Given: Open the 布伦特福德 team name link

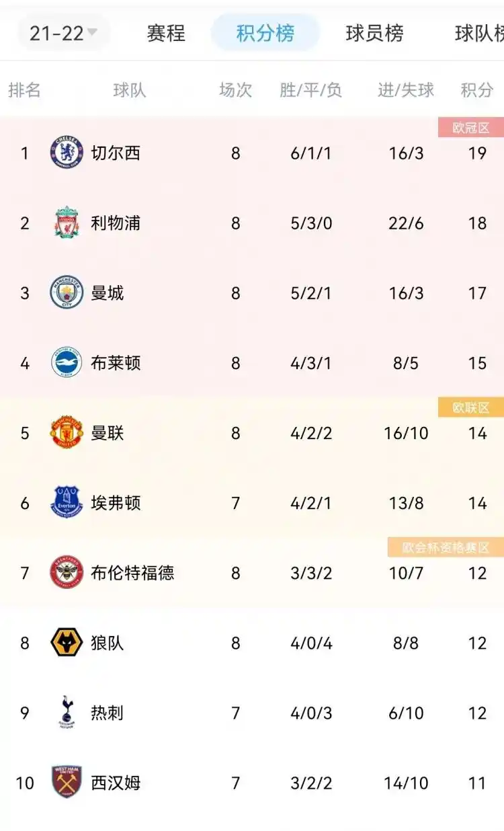Looking at the screenshot, I should (x=132, y=573).
